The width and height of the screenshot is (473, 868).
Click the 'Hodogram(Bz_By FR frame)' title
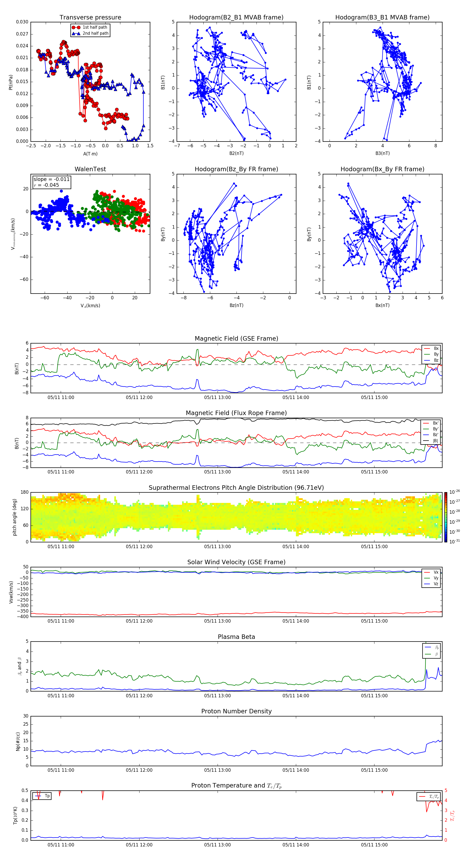coord(236,169)
